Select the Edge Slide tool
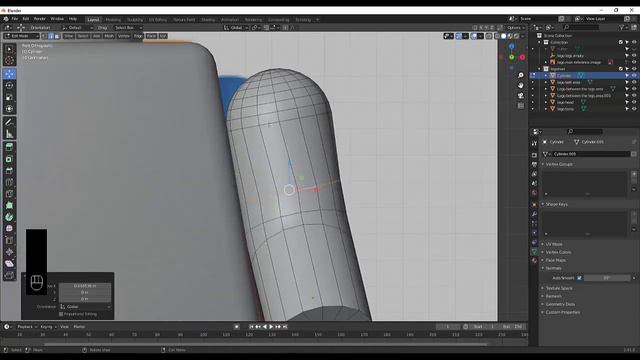 9,240
